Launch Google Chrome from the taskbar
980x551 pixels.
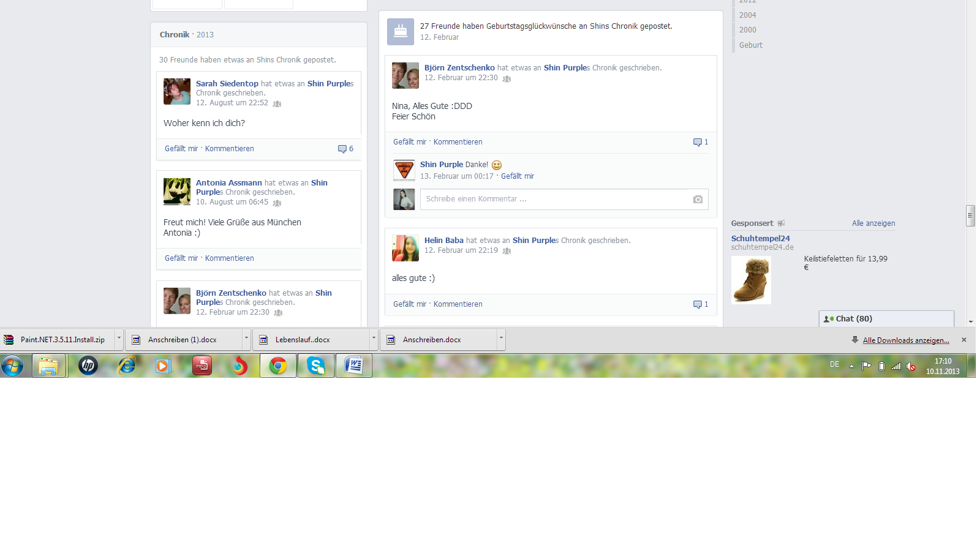point(278,366)
